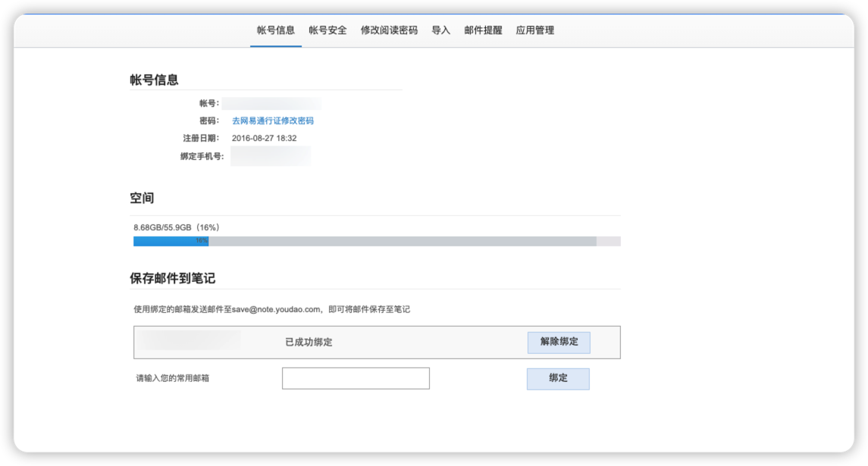868x466 pixels.
Task: Go to the 邮件提醒 tab
Action: [x=483, y=30]
